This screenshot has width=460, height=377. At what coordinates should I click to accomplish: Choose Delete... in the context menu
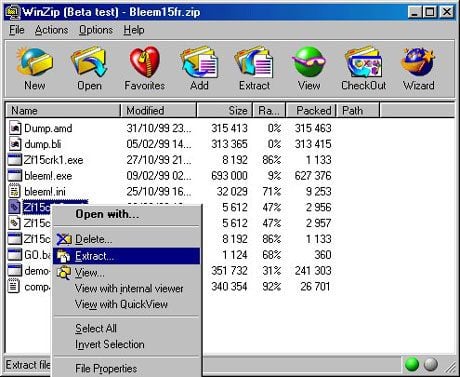tap(126, 239)
